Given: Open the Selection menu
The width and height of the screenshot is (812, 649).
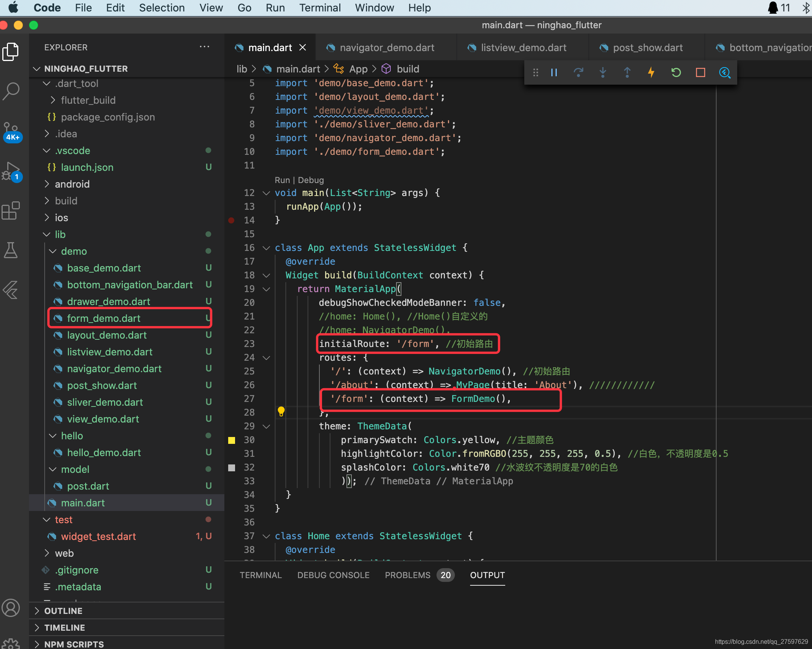Looking at the screenshot, I should point(162,8).
